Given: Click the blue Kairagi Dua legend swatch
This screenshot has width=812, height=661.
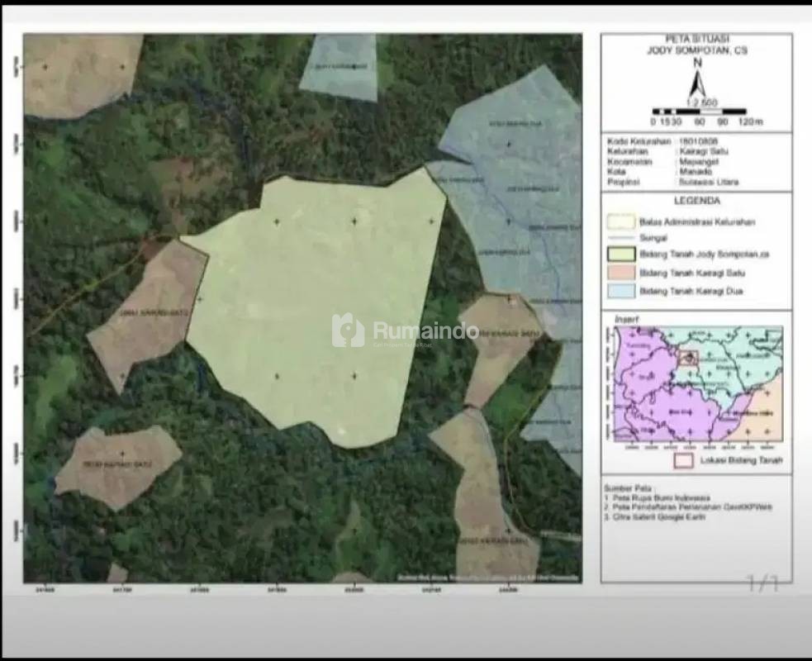Looking at the screenshot, I should (x=622, y=290).
